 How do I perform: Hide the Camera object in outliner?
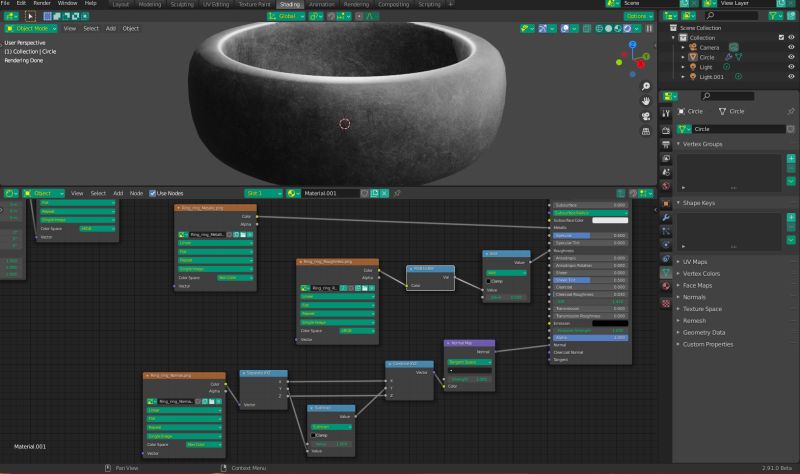(x=791, y=47)
